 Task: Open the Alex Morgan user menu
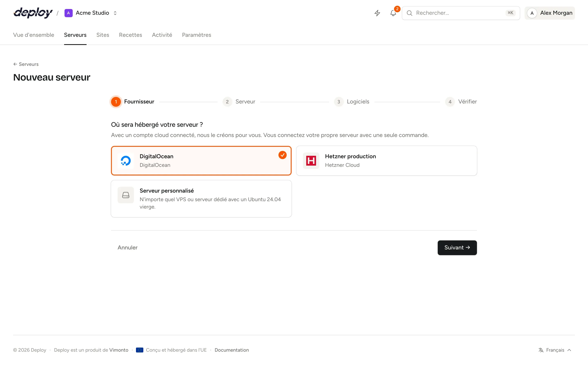[550, 13]
